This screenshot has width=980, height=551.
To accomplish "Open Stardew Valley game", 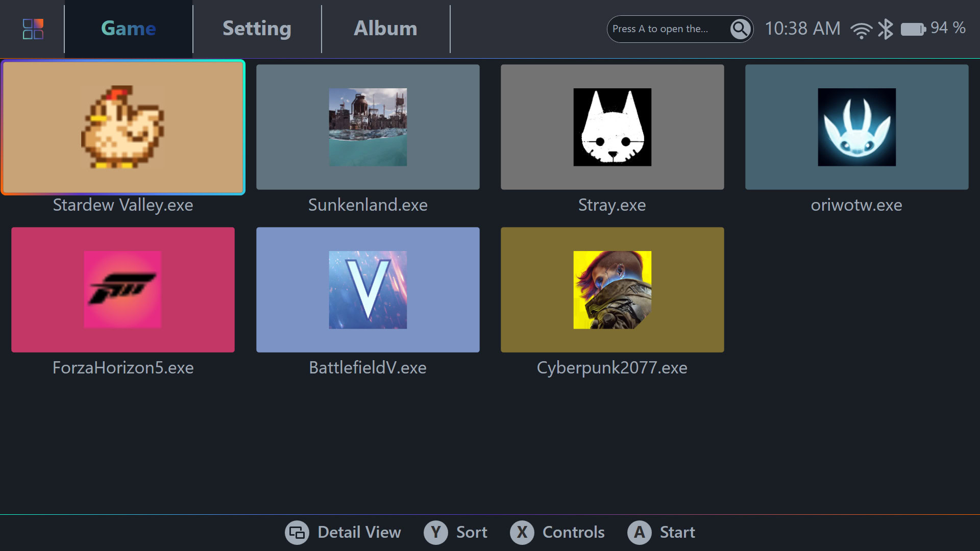I will [124, 127].
